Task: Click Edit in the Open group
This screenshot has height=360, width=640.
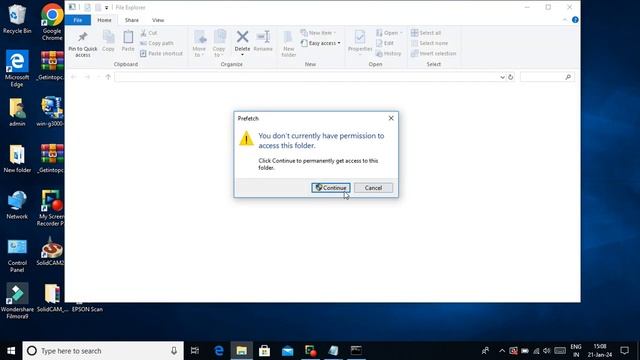Action: (x=384, y=43)
